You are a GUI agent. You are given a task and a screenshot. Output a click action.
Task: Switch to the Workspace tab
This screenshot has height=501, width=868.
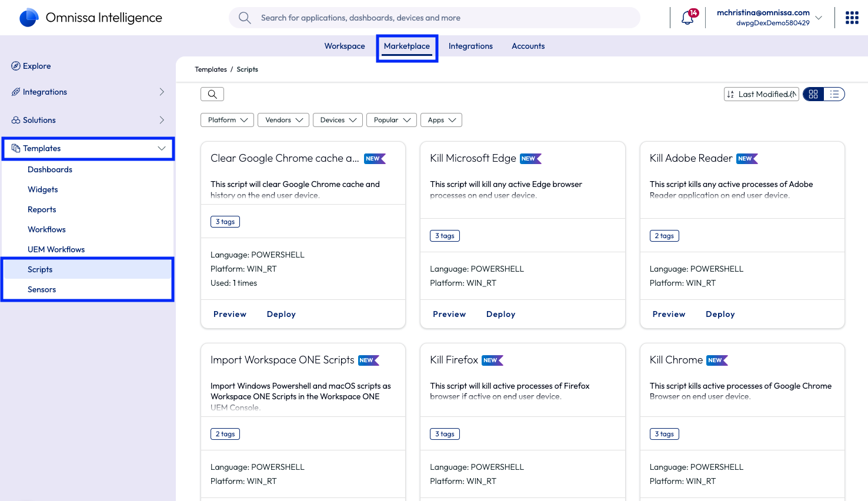coord(345,46)
